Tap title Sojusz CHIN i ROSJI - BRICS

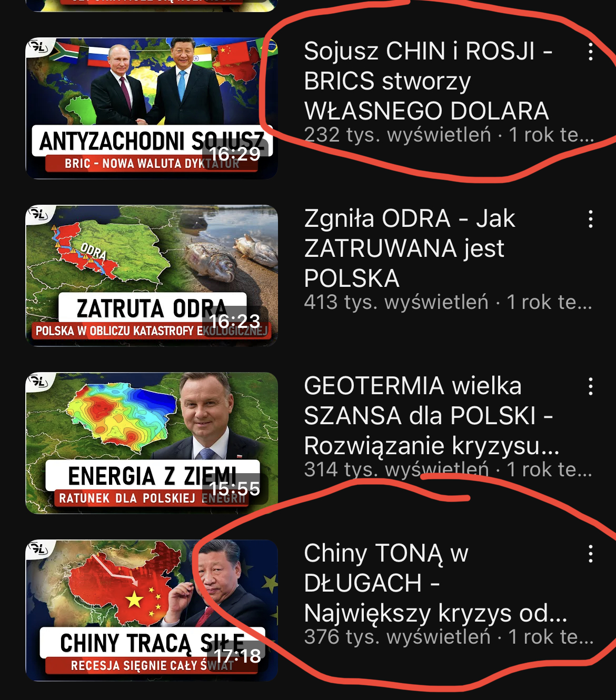tap(428, 81)
